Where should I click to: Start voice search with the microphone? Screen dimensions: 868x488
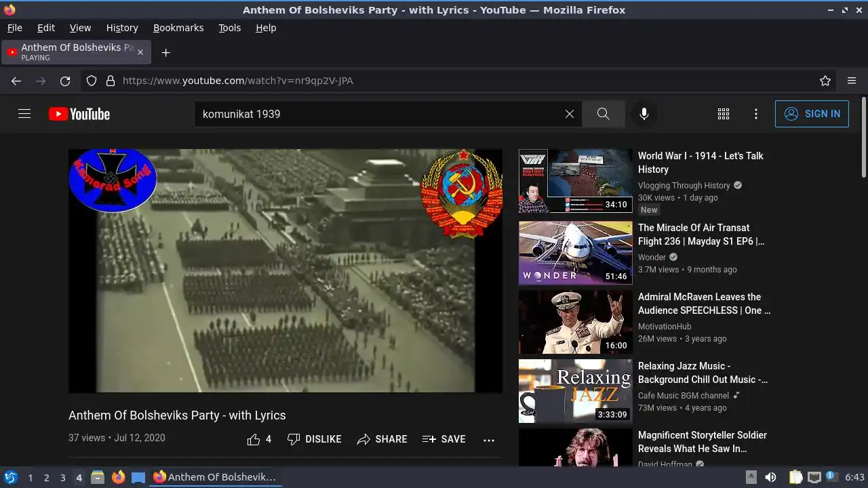(x=644, y=114)
